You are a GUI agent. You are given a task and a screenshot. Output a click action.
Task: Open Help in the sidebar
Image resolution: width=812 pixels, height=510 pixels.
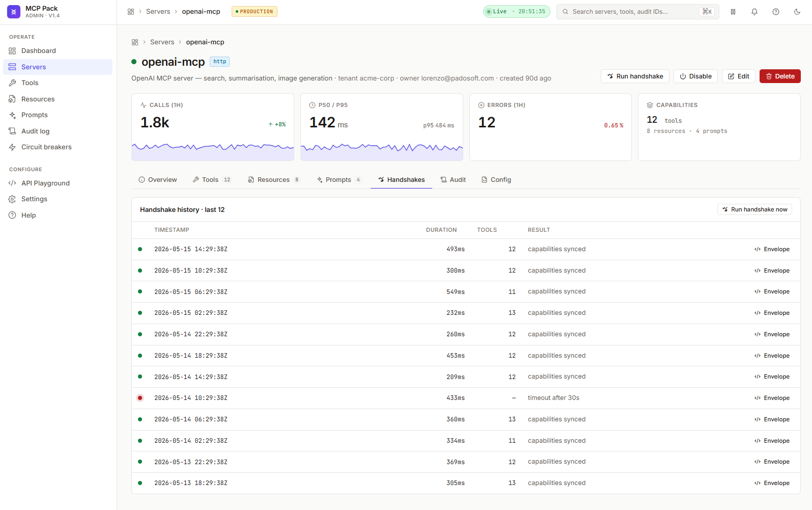coord(58,215)
